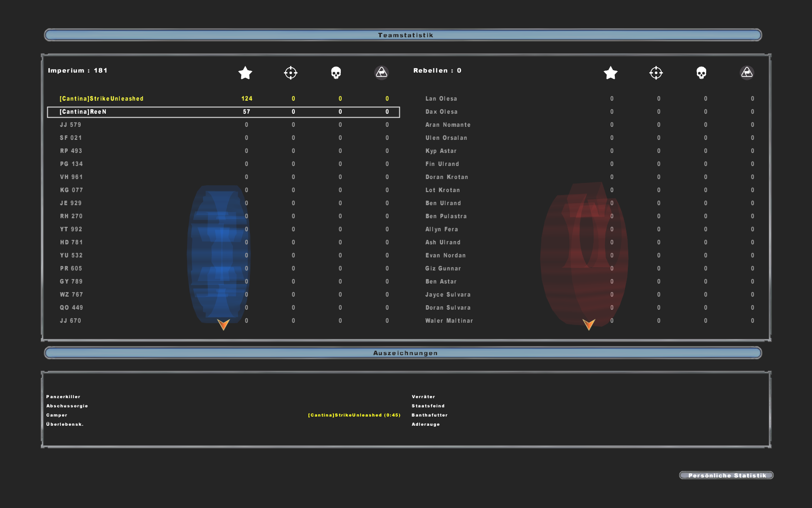Click the Rebellen : 0 team score
This screenshot has height=508, width=812.
(437, 71)
